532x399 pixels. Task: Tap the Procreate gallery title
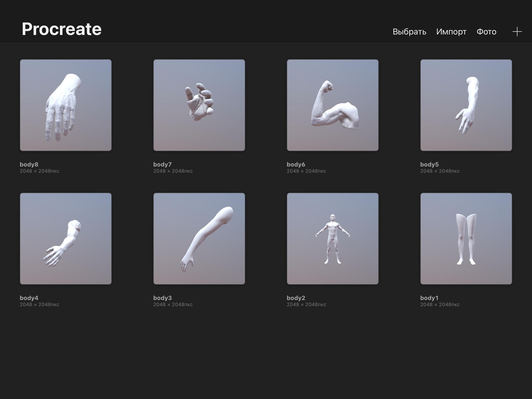(x=61, y=29)
